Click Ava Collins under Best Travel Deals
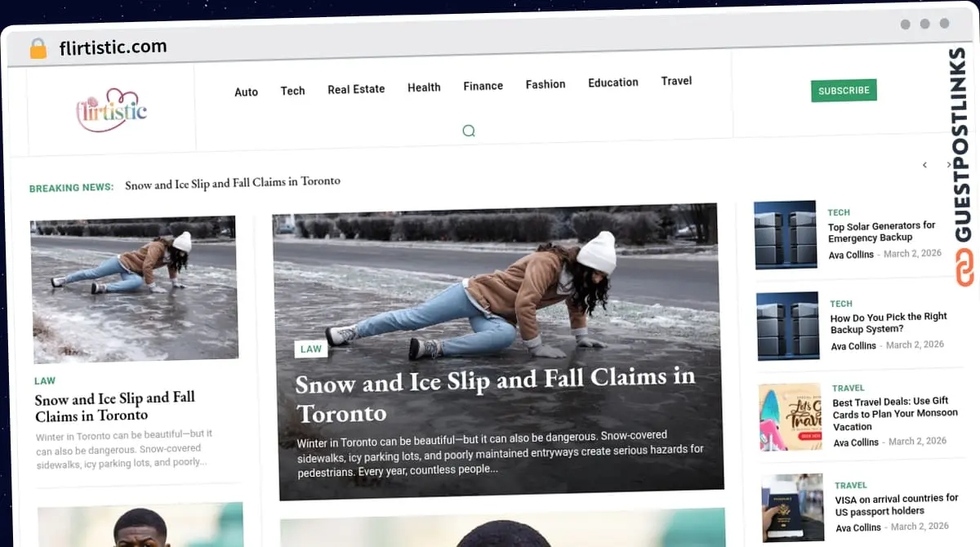 (x=856, y=442)
